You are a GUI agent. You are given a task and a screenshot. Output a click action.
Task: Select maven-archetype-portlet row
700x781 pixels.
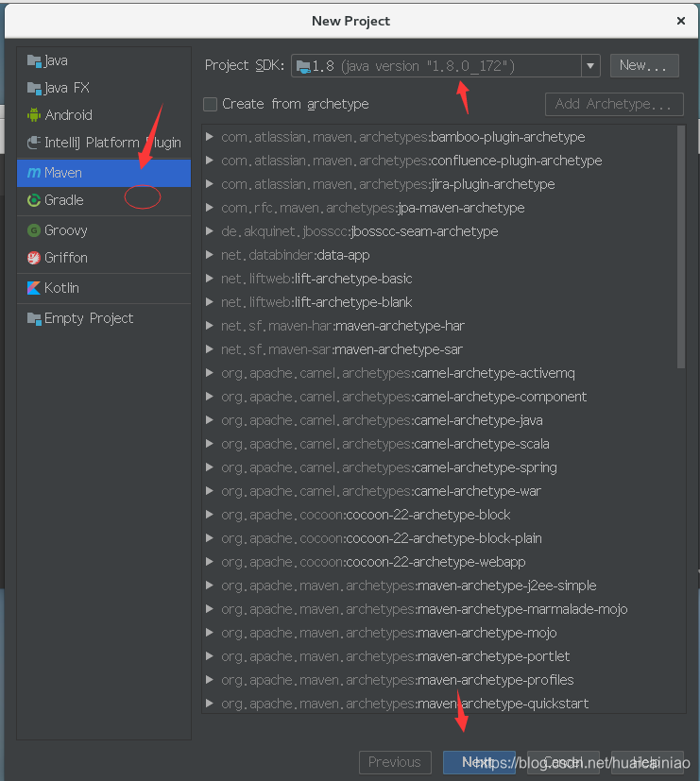click(440, 656)
